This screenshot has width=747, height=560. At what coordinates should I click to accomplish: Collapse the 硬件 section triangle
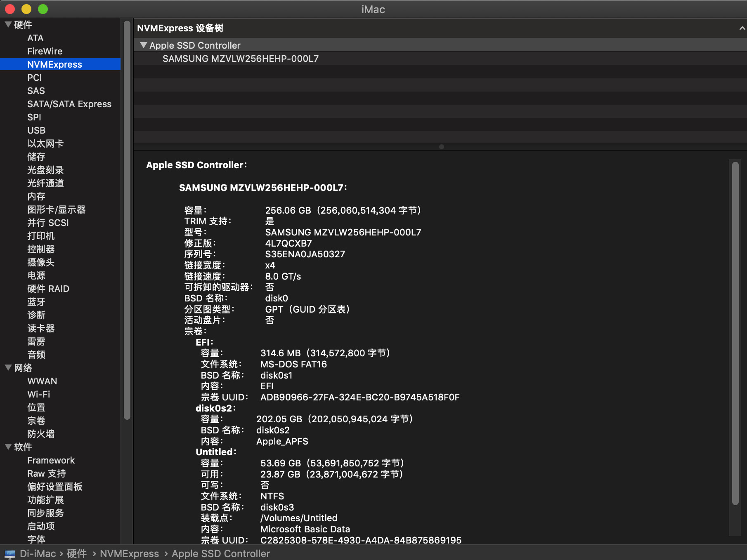coord(8,25)
